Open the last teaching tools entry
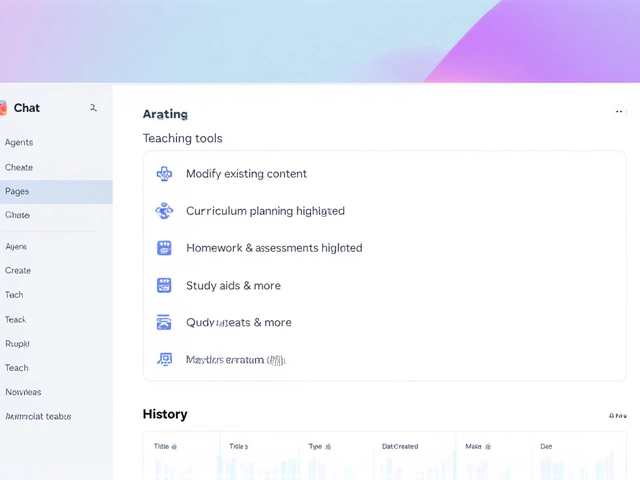This screenshot has width=640, height=480. tap(236, 360)
